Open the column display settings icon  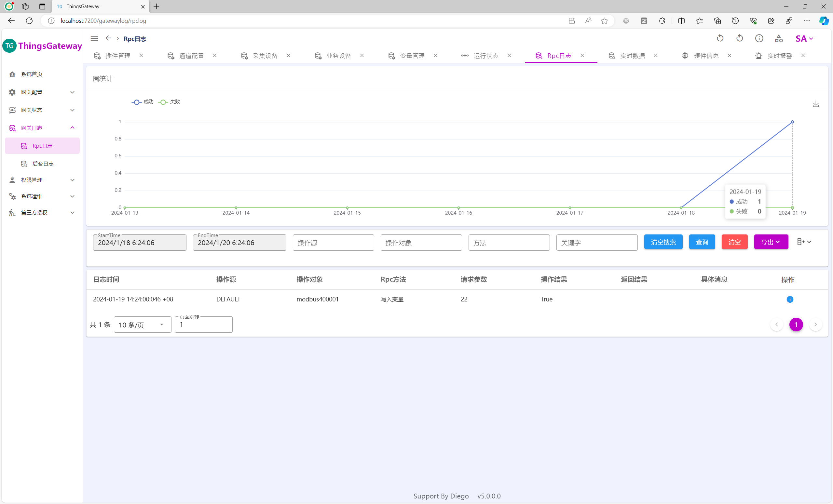click(x=804, y=242)
